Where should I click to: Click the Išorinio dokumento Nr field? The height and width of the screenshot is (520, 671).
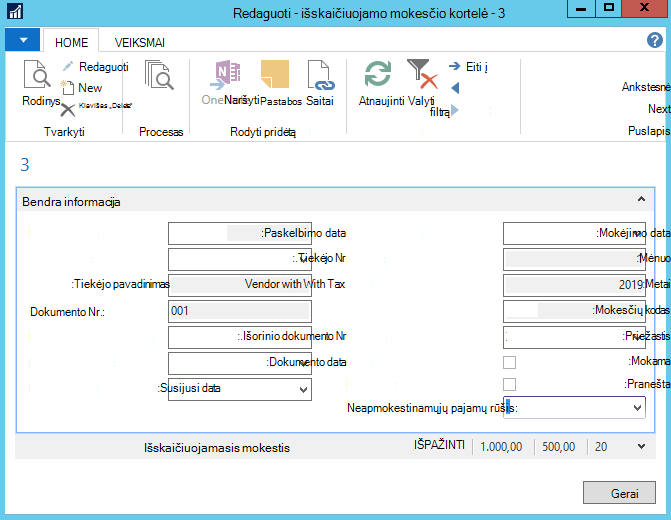[x=240, y=338]
